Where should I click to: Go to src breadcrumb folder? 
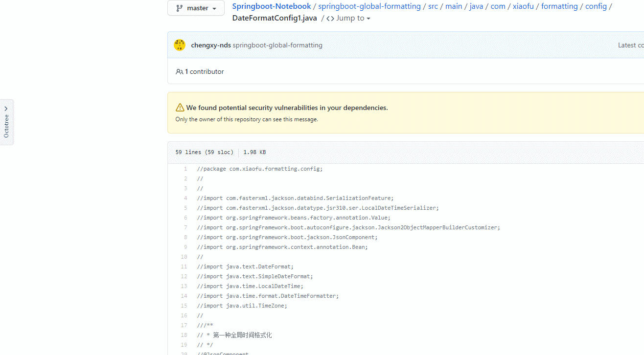pyautogui.click(x=433, y=6)
